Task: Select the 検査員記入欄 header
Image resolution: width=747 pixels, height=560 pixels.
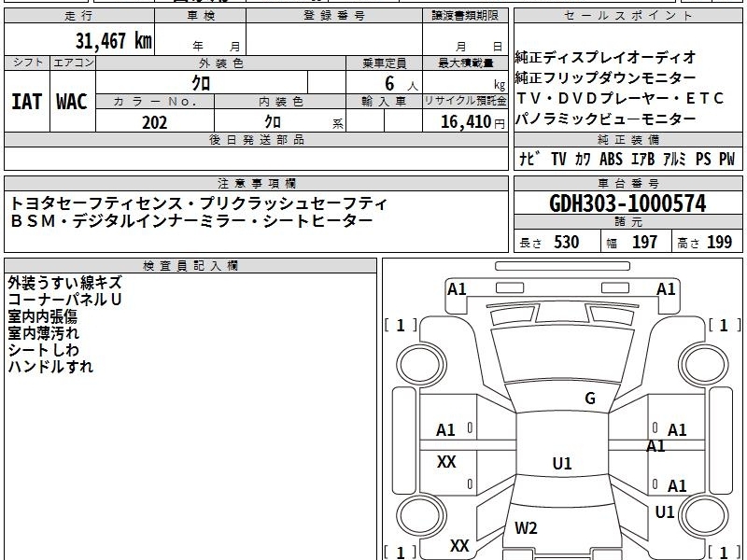Action: click(x=190, y=266)
